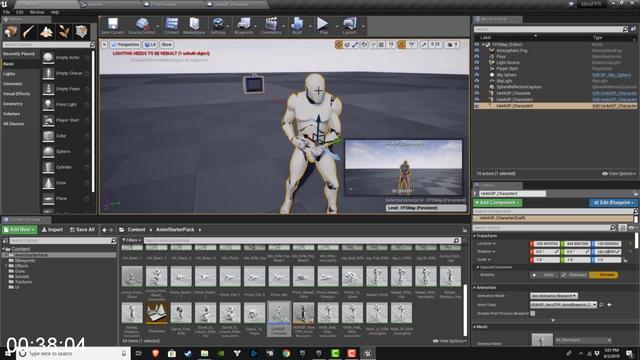Open the Filters dropdown in Content Browser
The width and height of the screenshot is (640, 360).
point(131,240)
